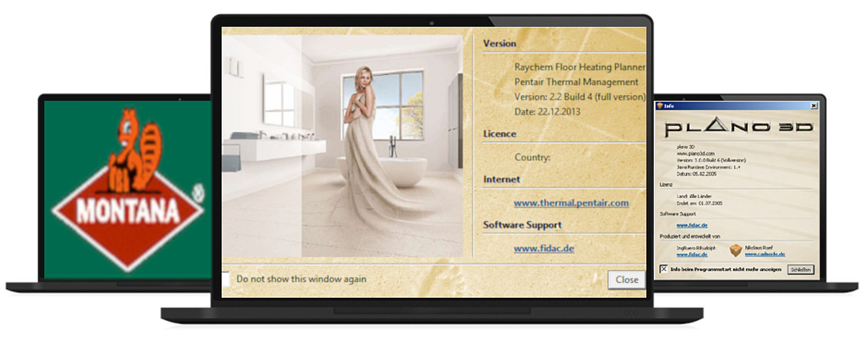Screen dimensions: 868x344
Task: Open the www.cadnode.de link in plano Info window
Action: (765, 254)
